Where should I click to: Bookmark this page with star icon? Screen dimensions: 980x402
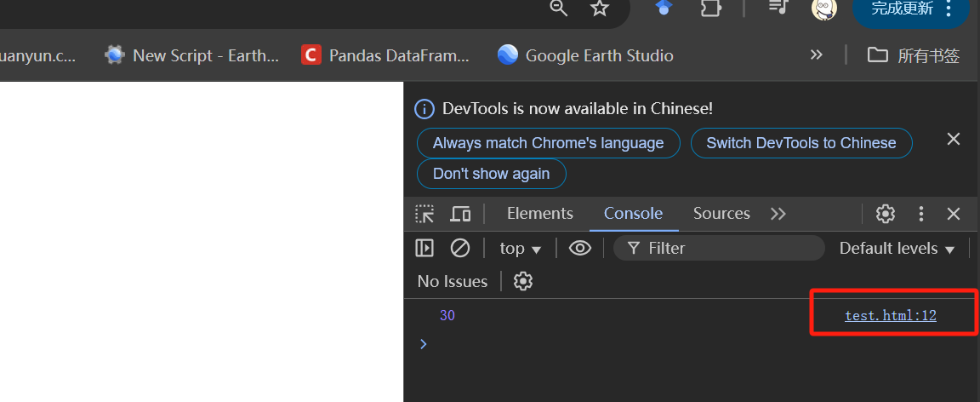click(x=600, y=9)
